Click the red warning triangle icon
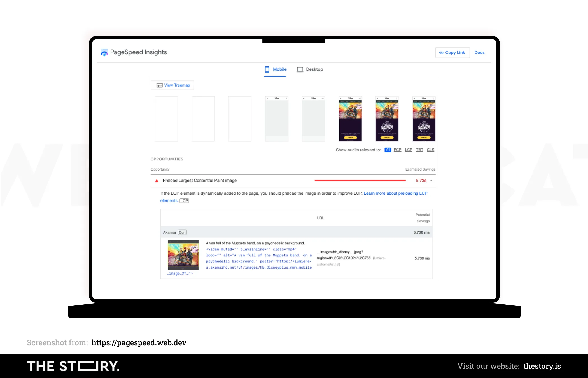This screenshot has width=588, height=378. tap(157, 181)
